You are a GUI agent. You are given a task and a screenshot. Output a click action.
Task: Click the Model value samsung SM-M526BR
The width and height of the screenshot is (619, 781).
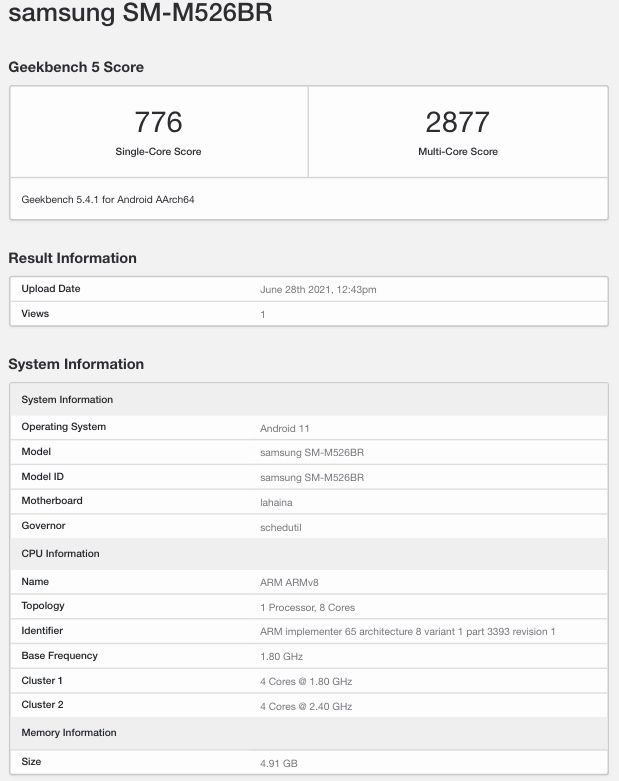(x=312, y=452)
